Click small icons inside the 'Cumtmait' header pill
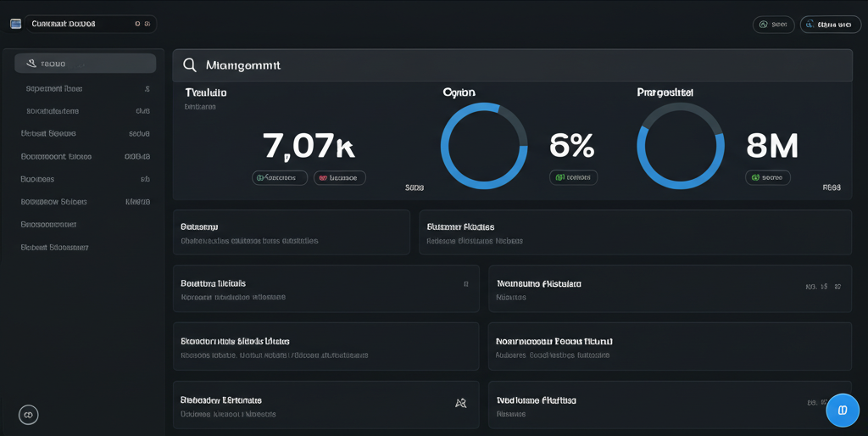The image size is (868, 436). point(142,25)
